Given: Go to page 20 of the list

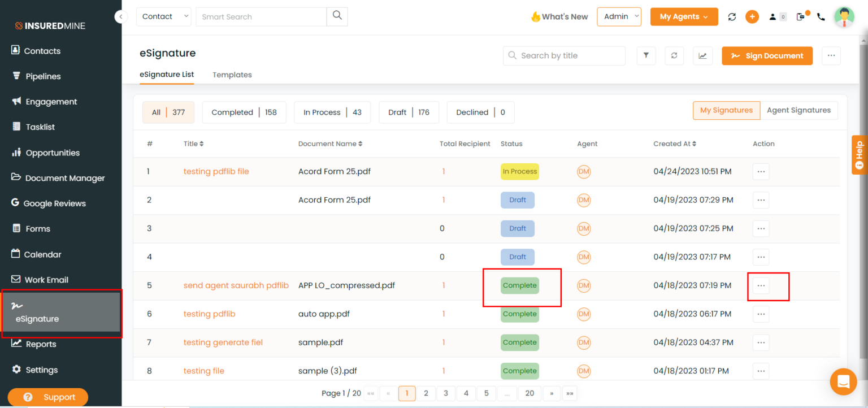Looking at the screenshot, I should tap(530, 393).
